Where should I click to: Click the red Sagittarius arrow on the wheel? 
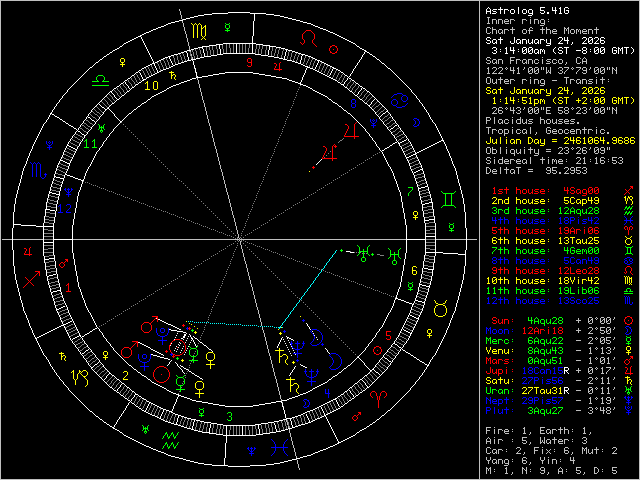click(33, 281)
